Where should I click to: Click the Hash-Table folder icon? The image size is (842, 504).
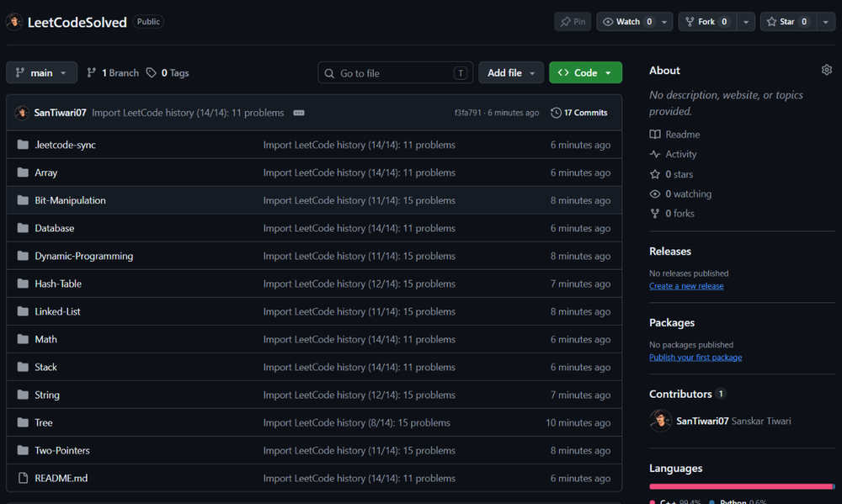point(23,284)
